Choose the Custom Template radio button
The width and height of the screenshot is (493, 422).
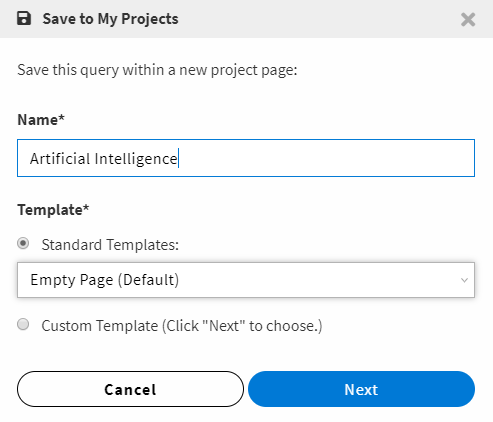[23, 324]
